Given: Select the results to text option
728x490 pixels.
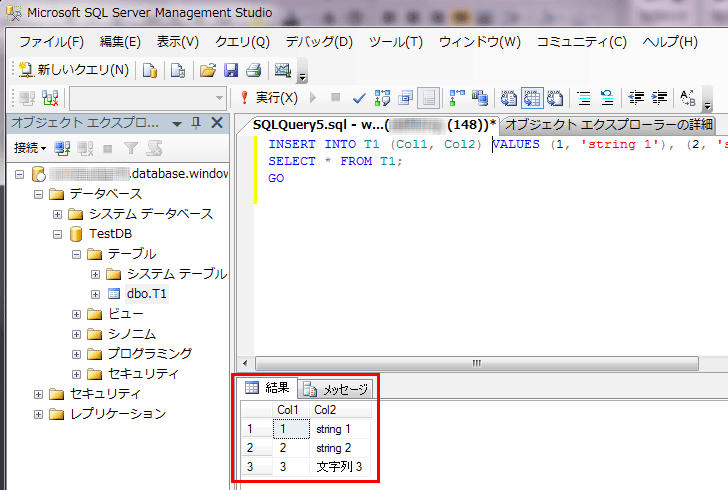Looking at the screenshot, I should coord(509,98).
